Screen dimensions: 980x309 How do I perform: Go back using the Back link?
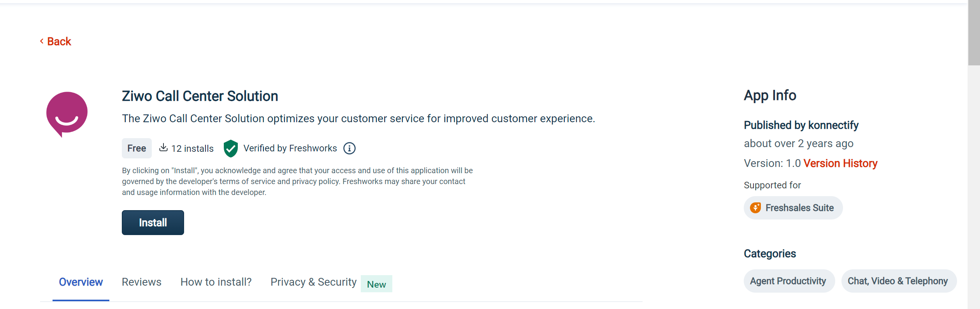[56, 41]
